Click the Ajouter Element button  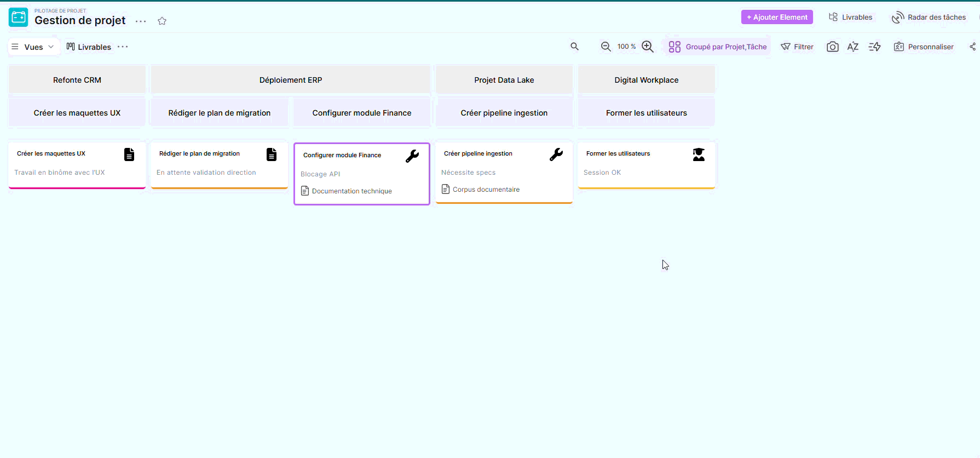[777, 18]
